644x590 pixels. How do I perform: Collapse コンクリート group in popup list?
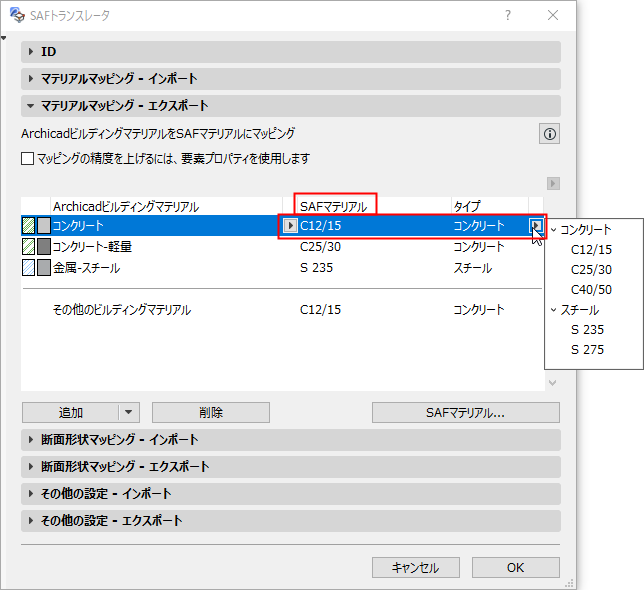pos(554,230)
